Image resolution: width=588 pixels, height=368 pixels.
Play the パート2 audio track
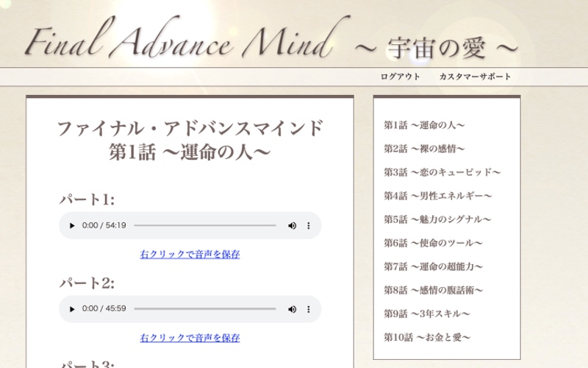72,309
